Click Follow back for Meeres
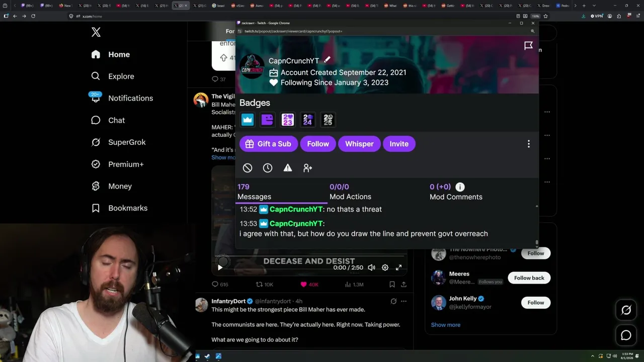The image size is (644, 362). 529,278
